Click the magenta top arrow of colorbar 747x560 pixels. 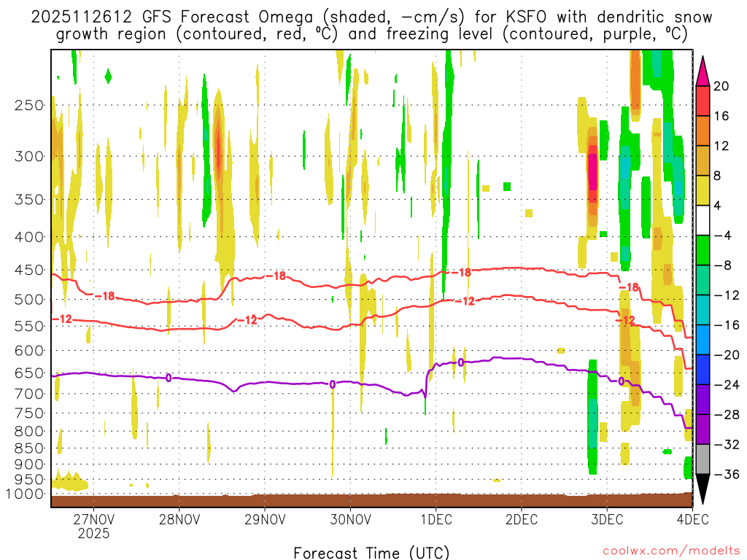tap(703, 71)
